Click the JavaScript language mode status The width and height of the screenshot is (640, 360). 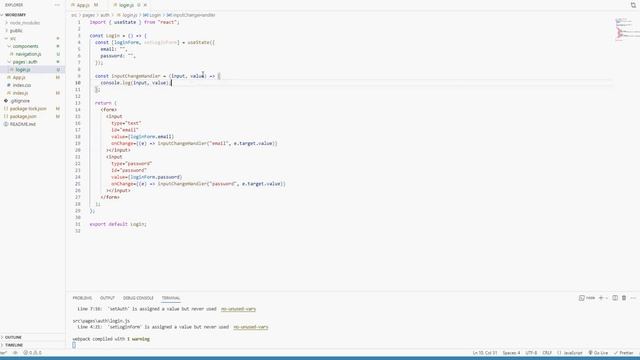[570, 353]
